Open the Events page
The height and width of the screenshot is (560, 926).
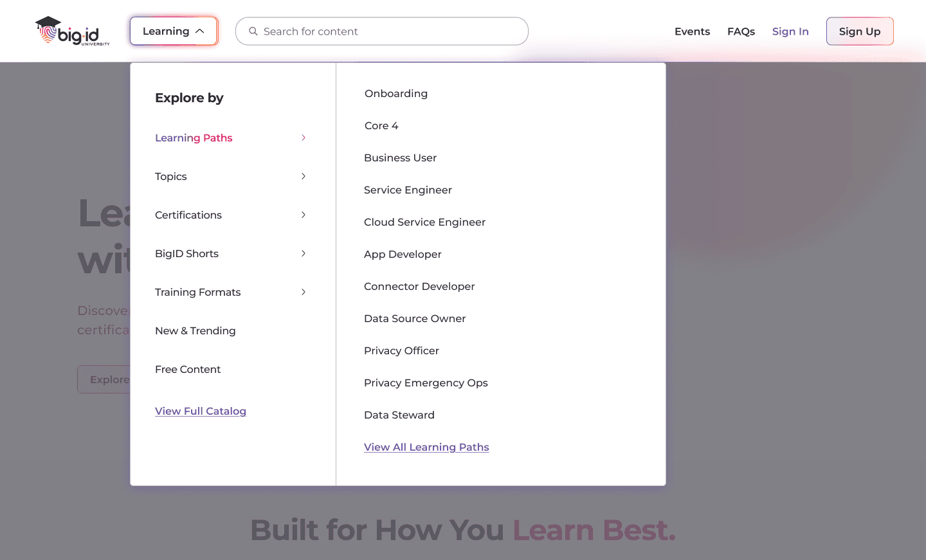click(x=692, y=32)
